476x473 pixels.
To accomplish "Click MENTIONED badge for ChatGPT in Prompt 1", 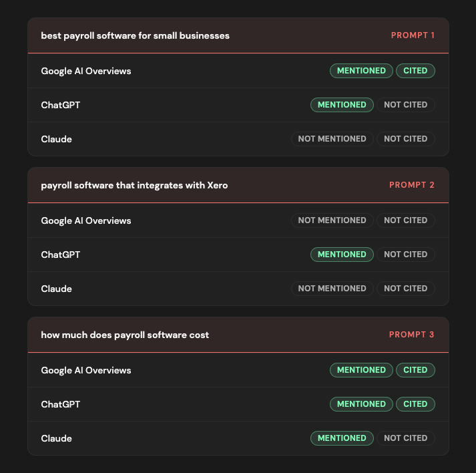I will tap(342, 105).
